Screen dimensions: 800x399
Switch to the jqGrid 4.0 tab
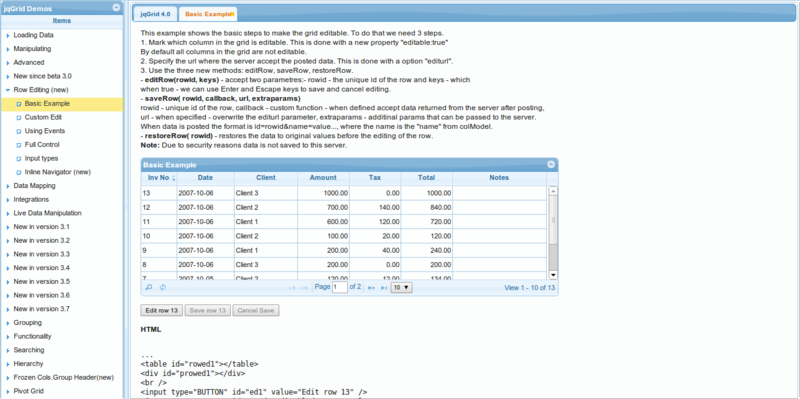coord(156,14)
